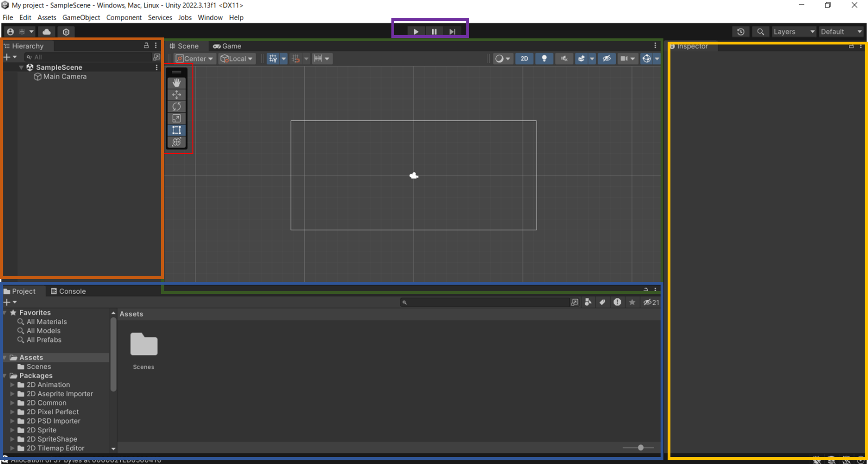Open the Hierarchy create (+) dropdown
Viewport: 868px width, 464px height.
pyautogui.click(x=10, y=57)
